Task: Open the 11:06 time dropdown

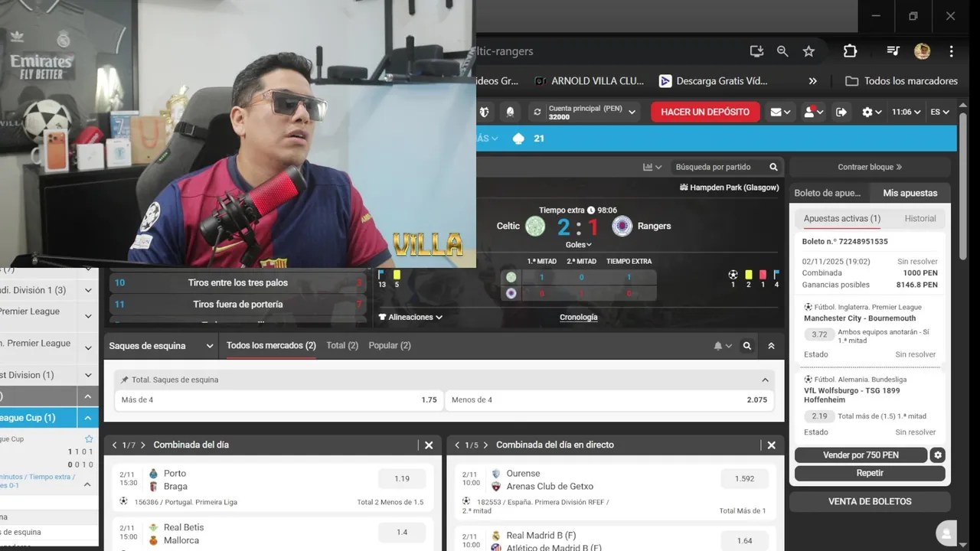Action: [905, 112]
